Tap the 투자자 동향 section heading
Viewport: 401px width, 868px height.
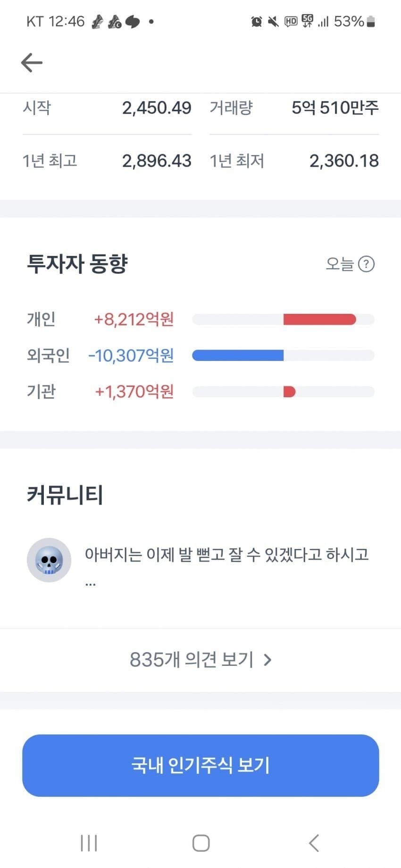point(77,264)
